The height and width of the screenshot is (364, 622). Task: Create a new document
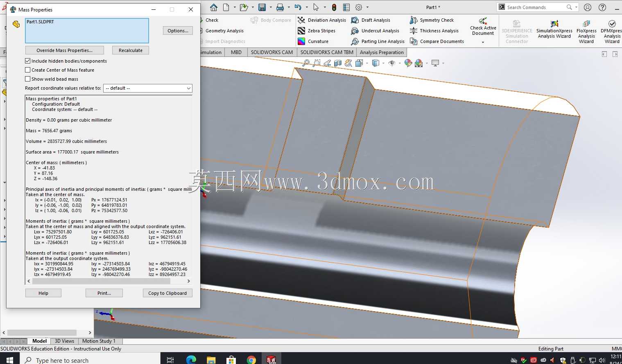[x=226, y=7]
